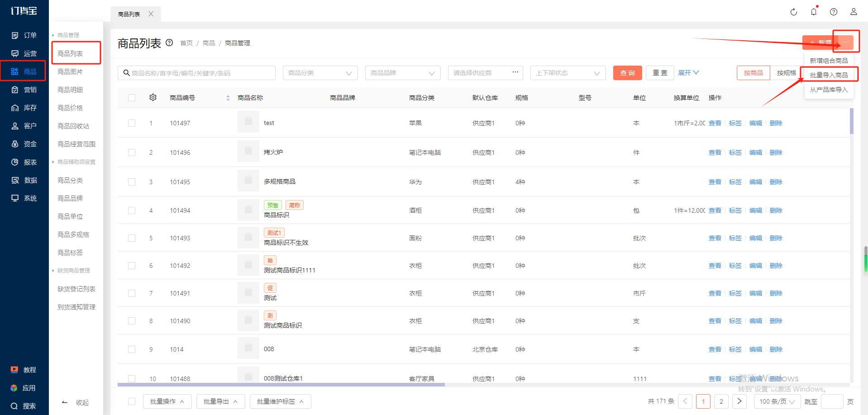The width and height of the screenshot is (868, 415).
Task: Check the row checkbox for 101497
Action: pyautogui.click(x=132, y=123)
